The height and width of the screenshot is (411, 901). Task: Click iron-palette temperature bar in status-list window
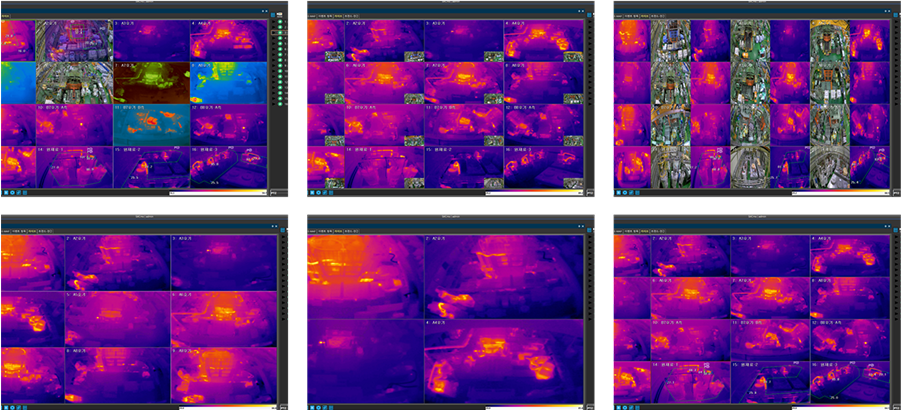click(x=218, y=193)
